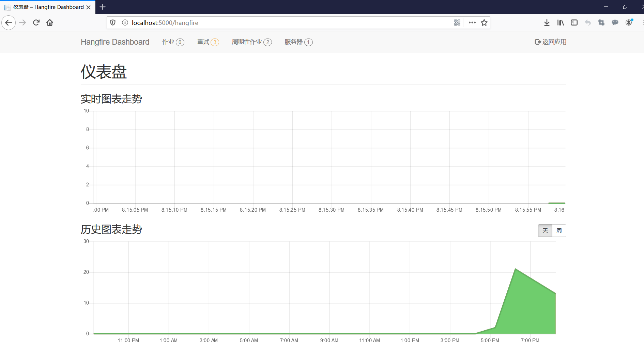Image resolution: width=644 pixels, height=348 pixels.
Task: Open the 周期性作业 recurring jobs menu
Action: [252, 42]
